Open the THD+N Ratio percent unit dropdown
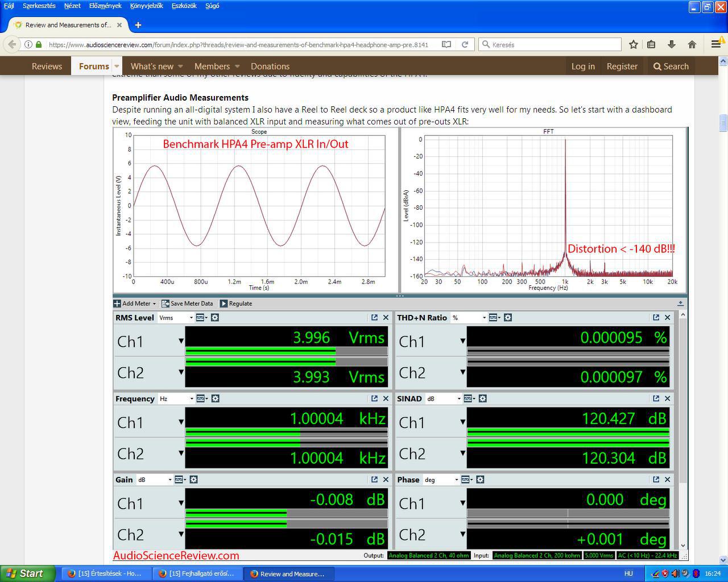 (x=469, y=318)
